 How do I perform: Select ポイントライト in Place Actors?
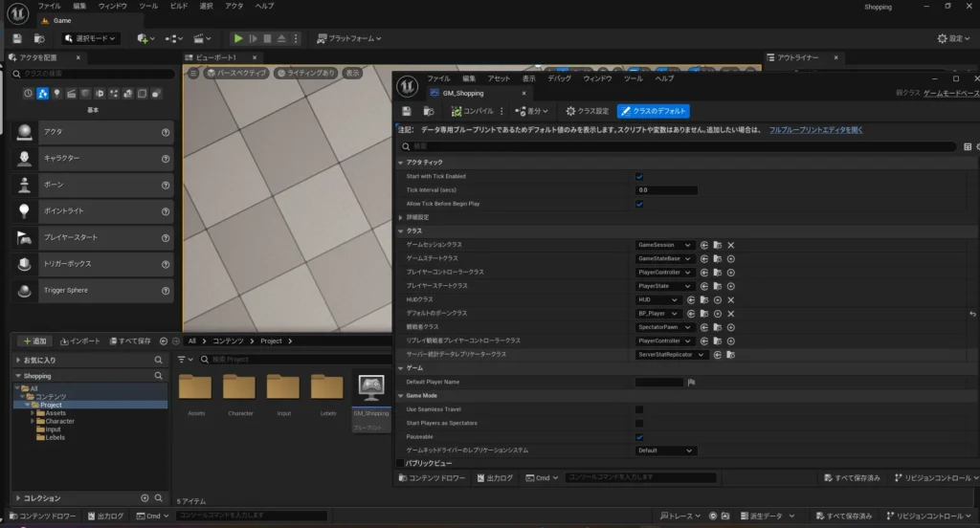click(x=93, y=211)
